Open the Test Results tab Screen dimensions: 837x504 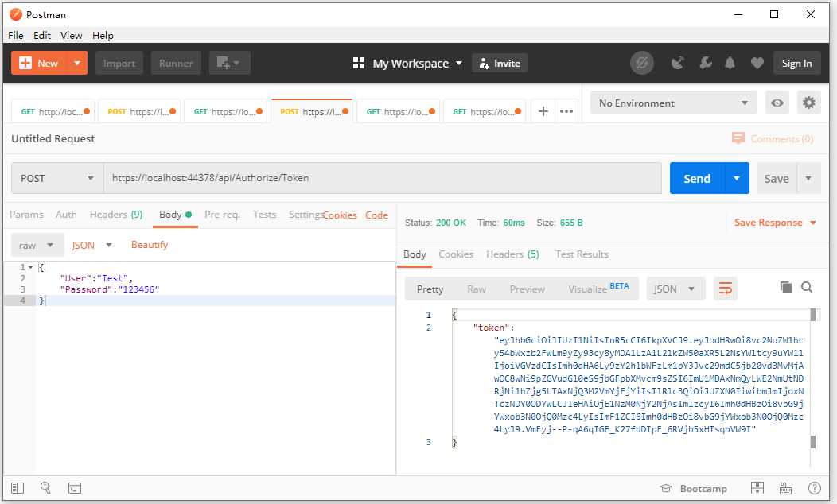coord(582,254)
